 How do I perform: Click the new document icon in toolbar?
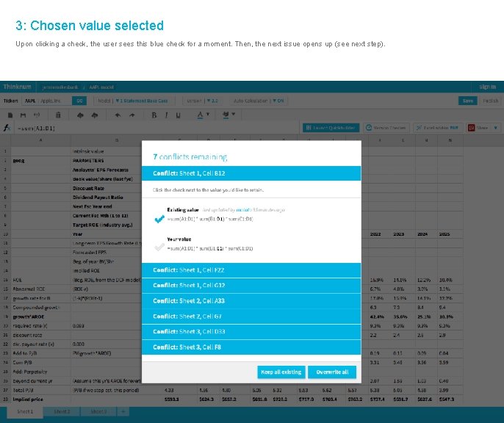click(x=10, y=115)
